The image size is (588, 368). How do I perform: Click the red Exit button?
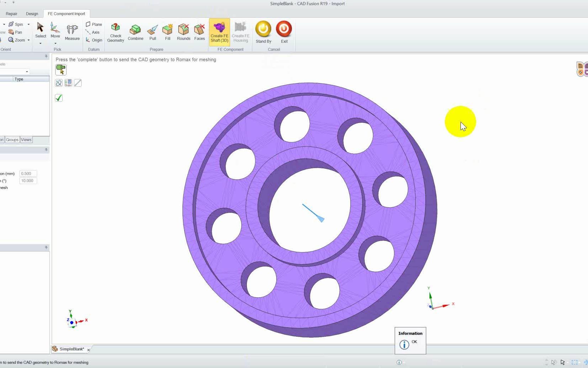[x=284, y=32]
